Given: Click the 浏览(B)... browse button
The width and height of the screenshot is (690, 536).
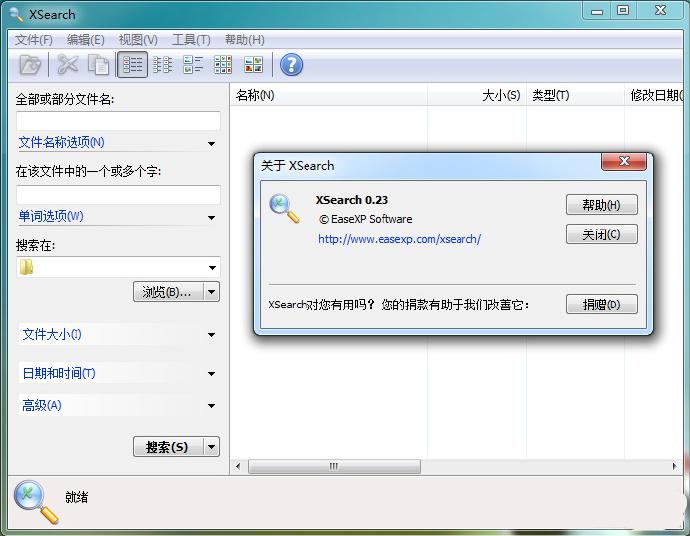Looking at the screenshot, I should [169, 292].
